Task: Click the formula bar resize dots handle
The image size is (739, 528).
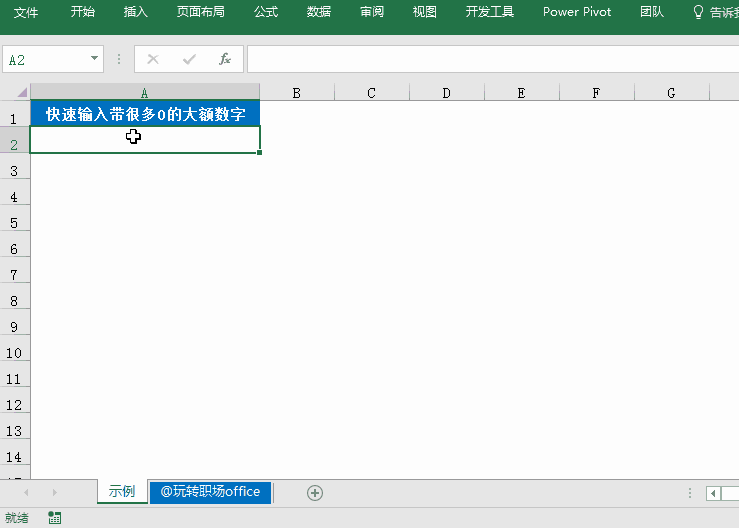Action: tap(120, 60)
